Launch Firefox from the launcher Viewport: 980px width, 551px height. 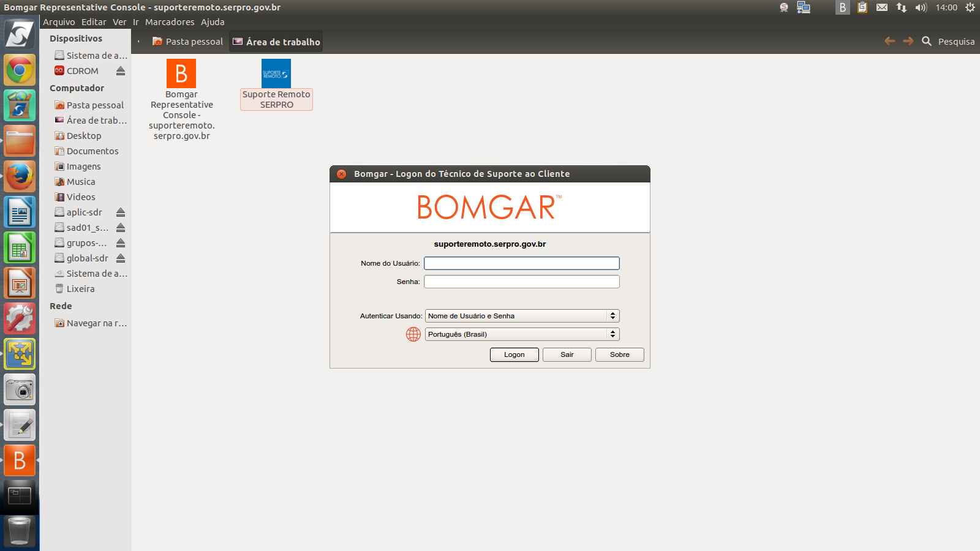(20, 176)
